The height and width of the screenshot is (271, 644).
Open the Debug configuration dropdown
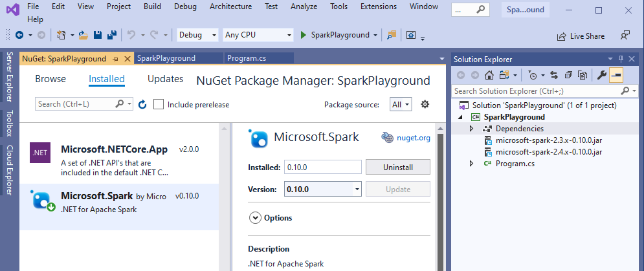tap(197, 35)
